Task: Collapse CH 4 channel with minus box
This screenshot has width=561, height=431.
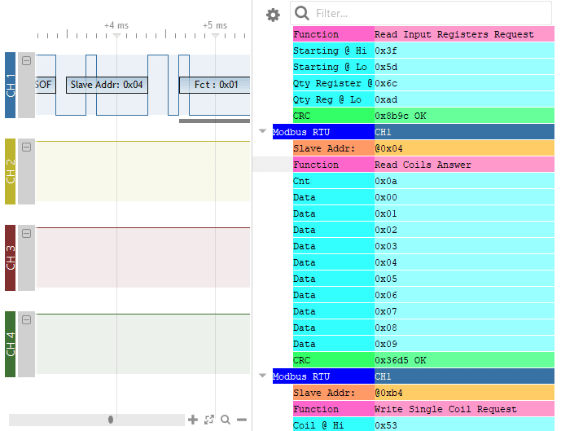Action: 26,320
